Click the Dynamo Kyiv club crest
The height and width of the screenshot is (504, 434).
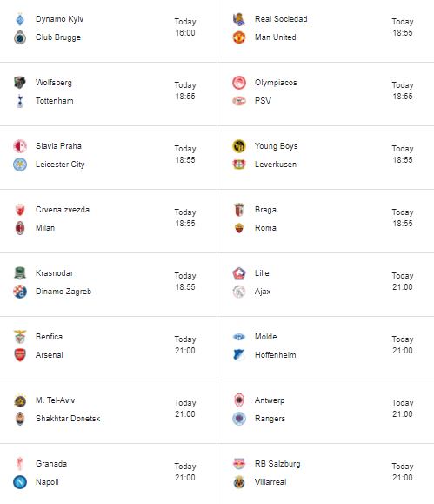click(x=20, y=19)
